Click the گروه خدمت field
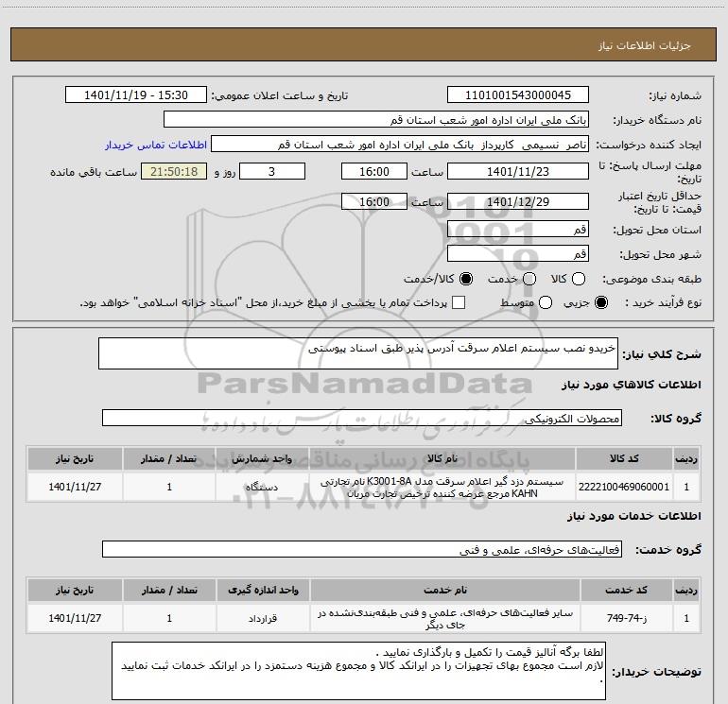 coord(362,549)
